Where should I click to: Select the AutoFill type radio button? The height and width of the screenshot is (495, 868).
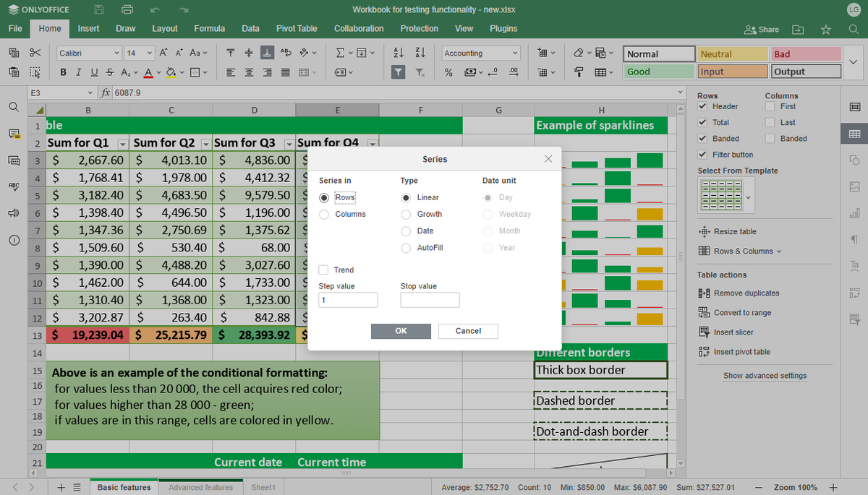pyautogui.click(x=407, y=247)
